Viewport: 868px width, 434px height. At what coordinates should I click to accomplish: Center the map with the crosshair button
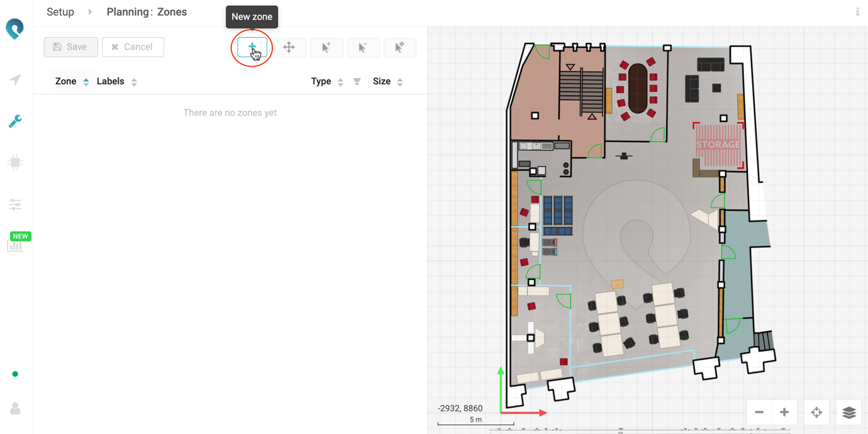point(816,413)
